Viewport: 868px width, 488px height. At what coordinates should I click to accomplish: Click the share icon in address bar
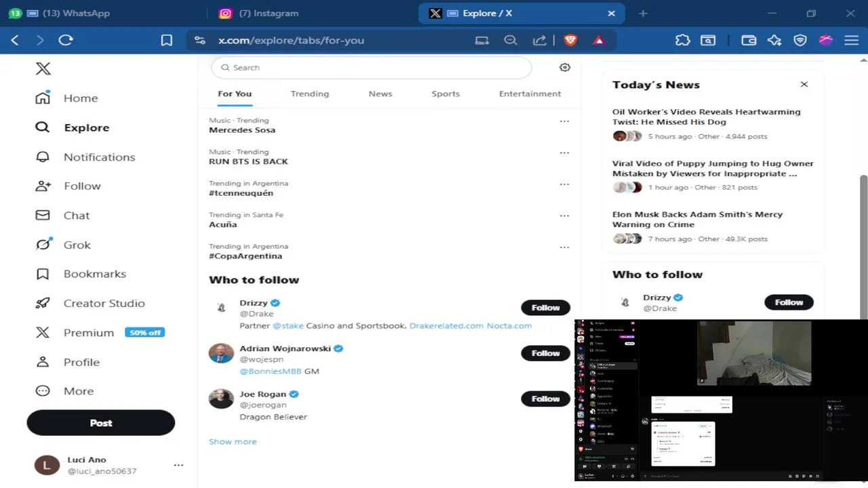[x=540, y=41]
